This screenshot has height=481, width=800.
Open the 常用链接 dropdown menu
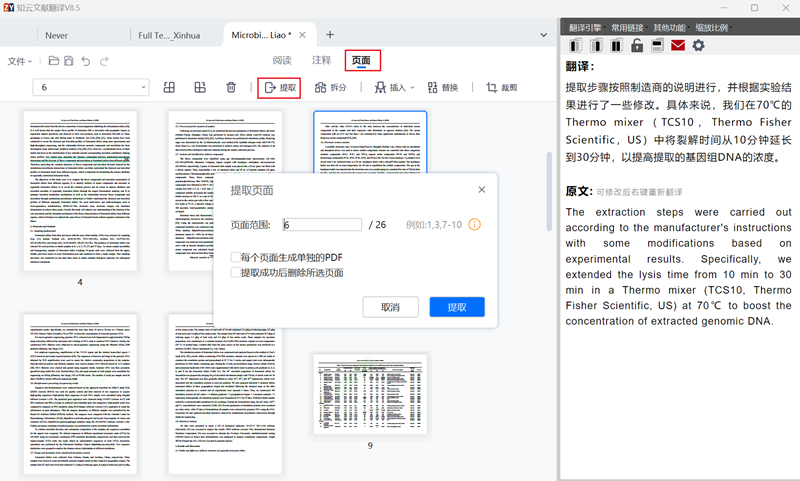click(x=628, y=28)
